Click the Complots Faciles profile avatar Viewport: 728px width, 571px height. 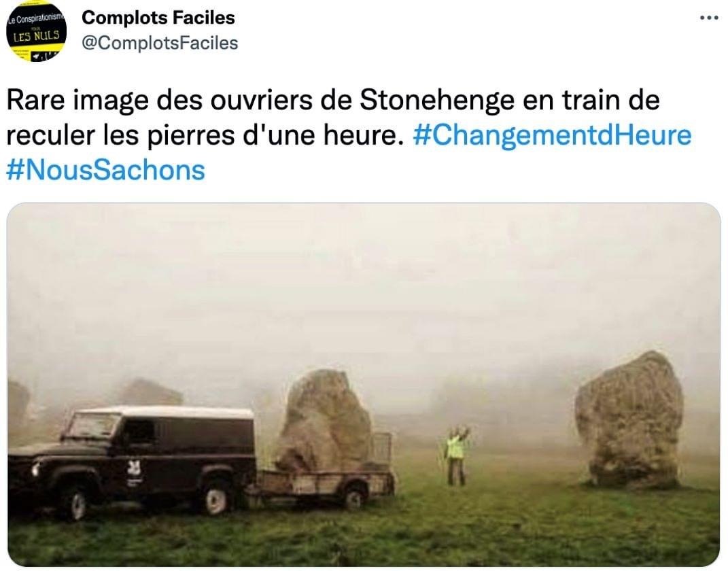click(36, 31)
